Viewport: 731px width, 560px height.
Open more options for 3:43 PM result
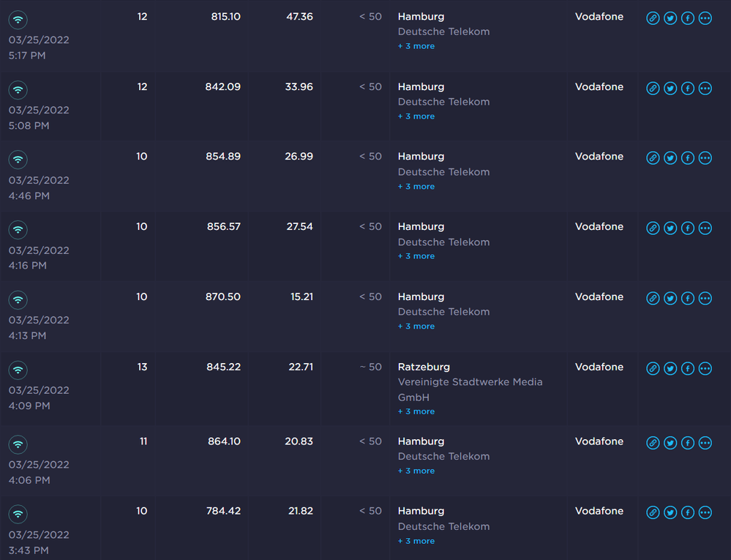tap(705, 512)
